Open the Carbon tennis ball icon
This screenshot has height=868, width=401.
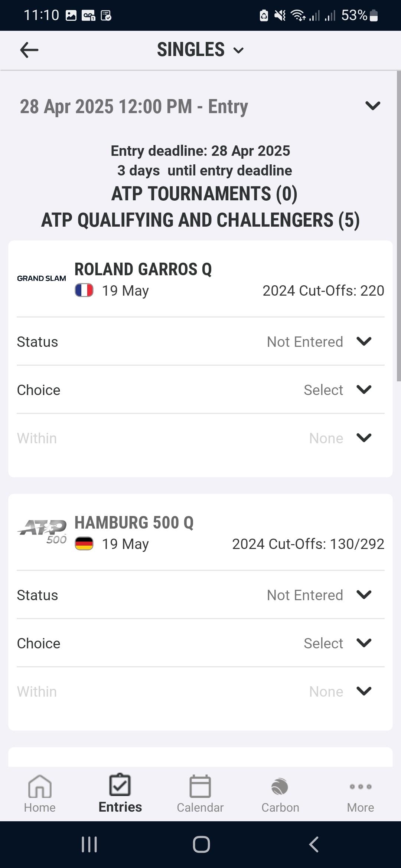pyautogui.click(x=280, y=786)
